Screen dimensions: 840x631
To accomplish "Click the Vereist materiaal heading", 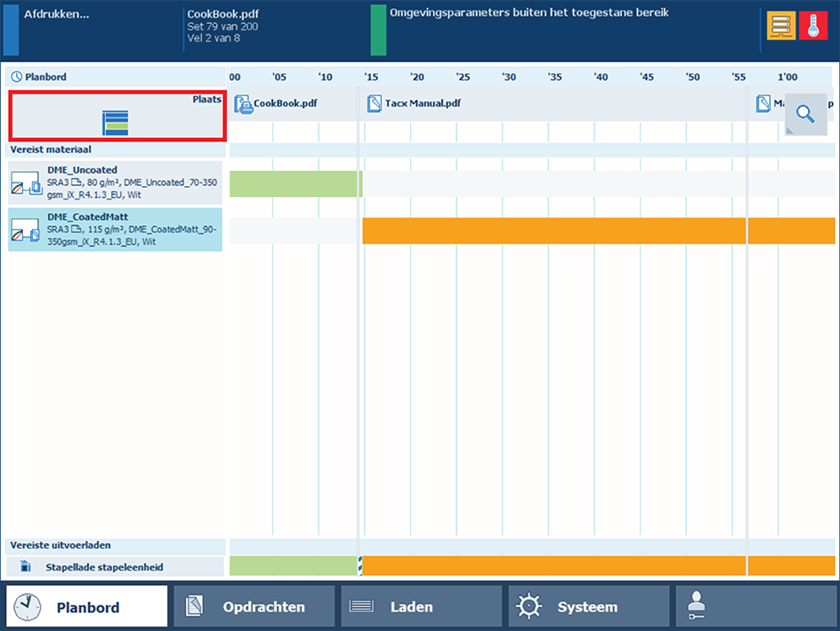I will coord(51,150).
